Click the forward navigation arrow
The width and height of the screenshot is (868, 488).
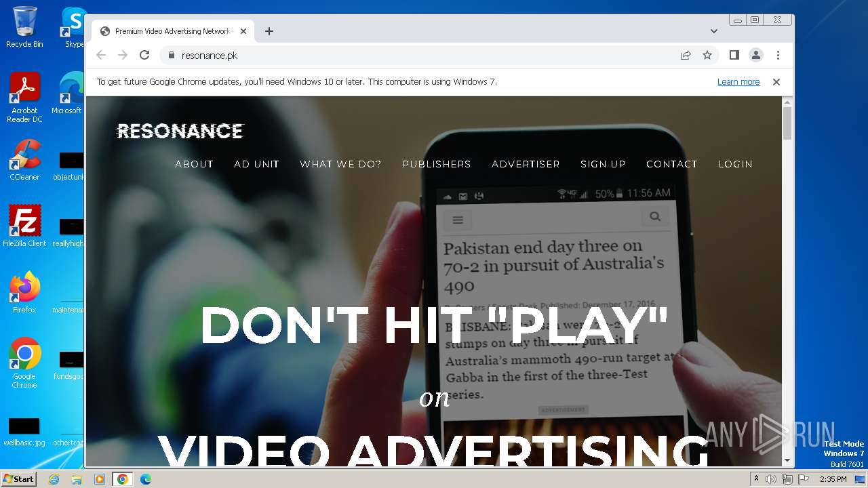[x=123, y=55]
